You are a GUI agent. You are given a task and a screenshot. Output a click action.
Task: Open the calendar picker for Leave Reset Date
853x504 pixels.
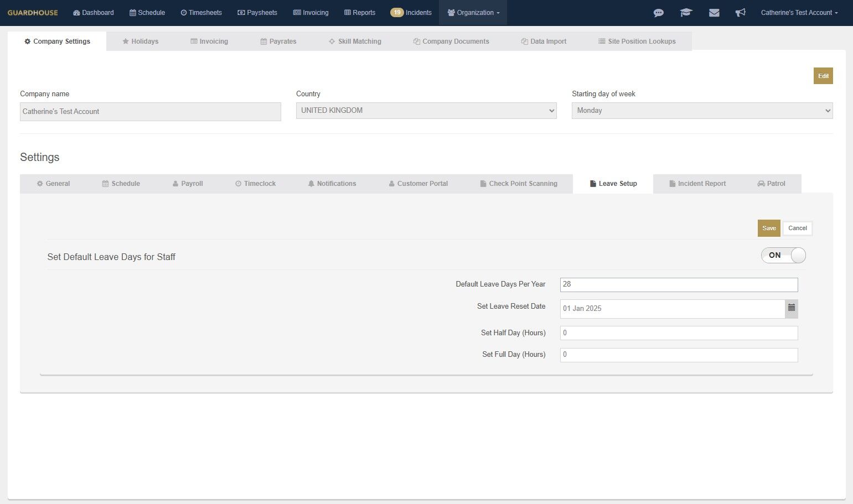pyautogui.click(x=792, y=309)
